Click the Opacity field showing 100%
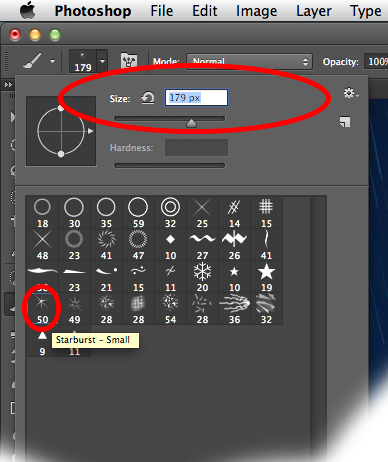Viewport: 388px width, 462px height. pyautogui.click(x=376, y=62)
